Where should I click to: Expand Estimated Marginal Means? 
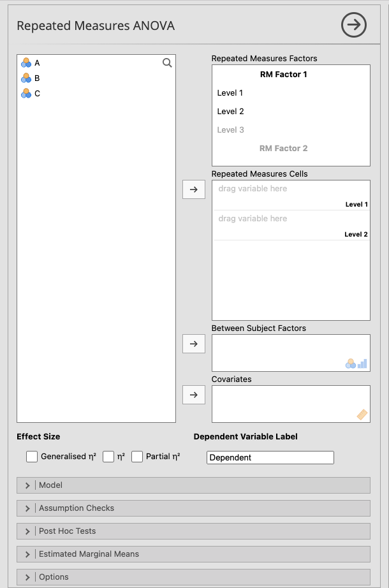point(193,554)
